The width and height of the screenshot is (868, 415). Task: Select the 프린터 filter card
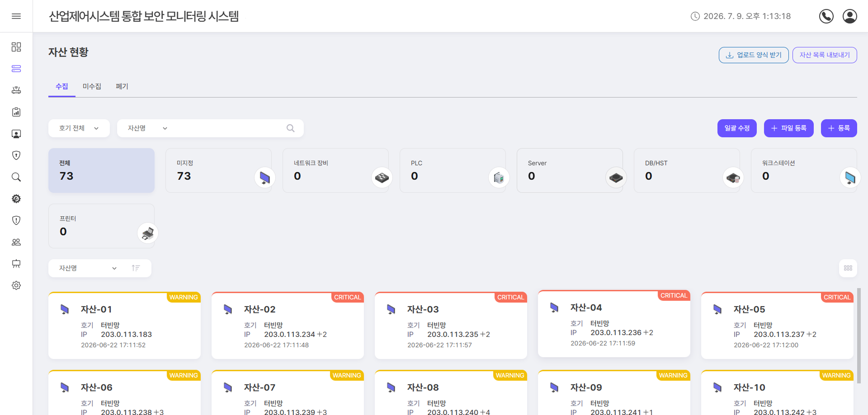(x=102, y=226)
